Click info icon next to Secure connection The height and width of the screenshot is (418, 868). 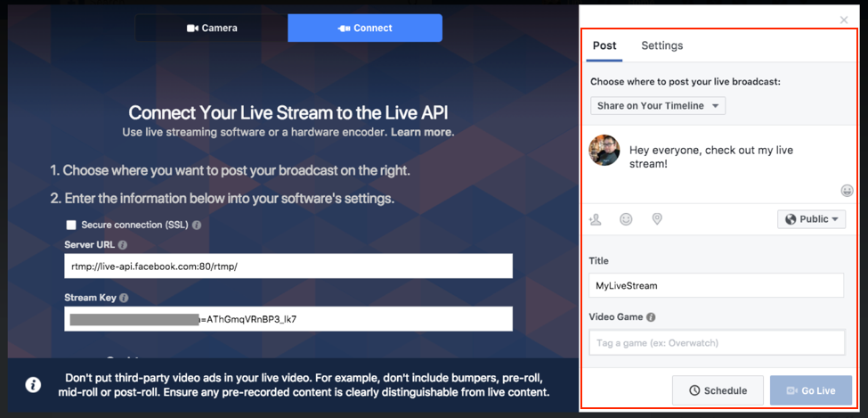197,225
